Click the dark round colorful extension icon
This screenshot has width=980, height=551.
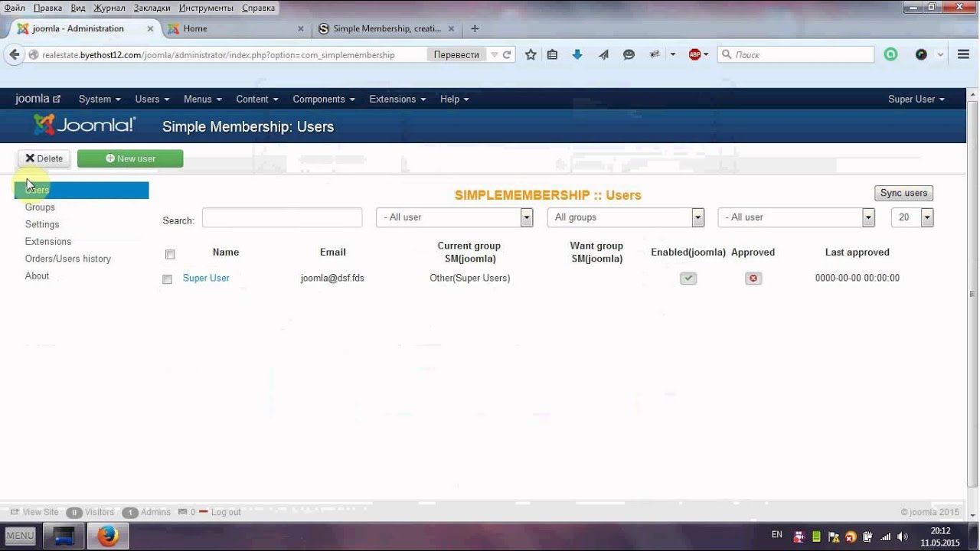[x=921, y=54]
